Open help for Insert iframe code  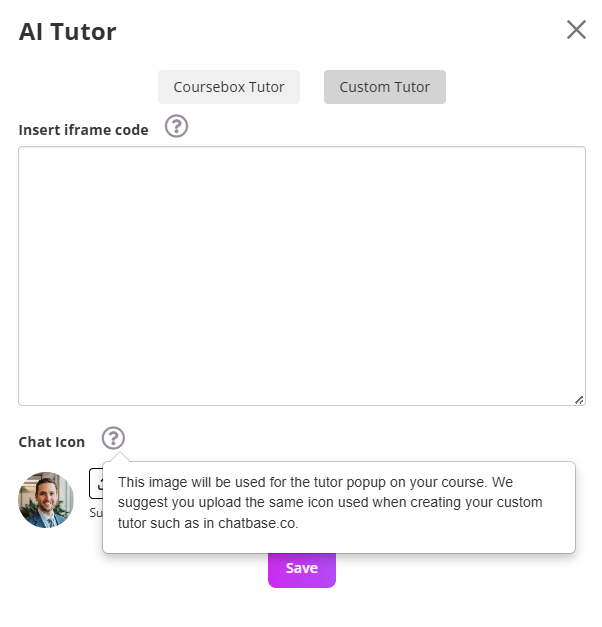point(177,127)
